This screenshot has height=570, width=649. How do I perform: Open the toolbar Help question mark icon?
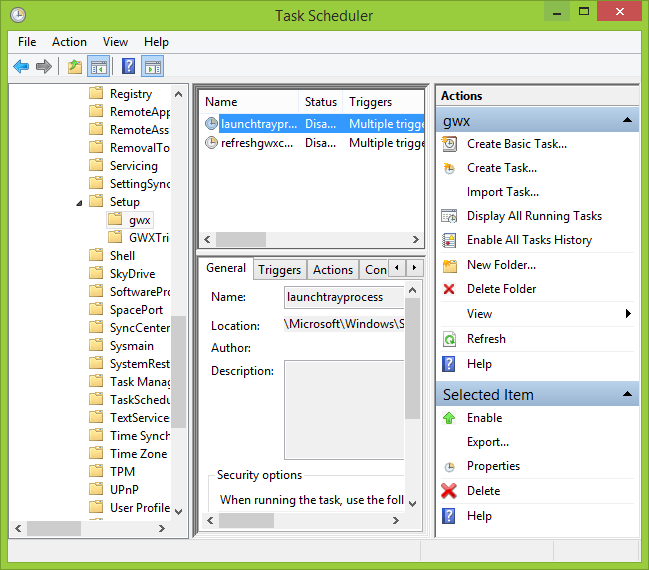click(x=128, y=66)
